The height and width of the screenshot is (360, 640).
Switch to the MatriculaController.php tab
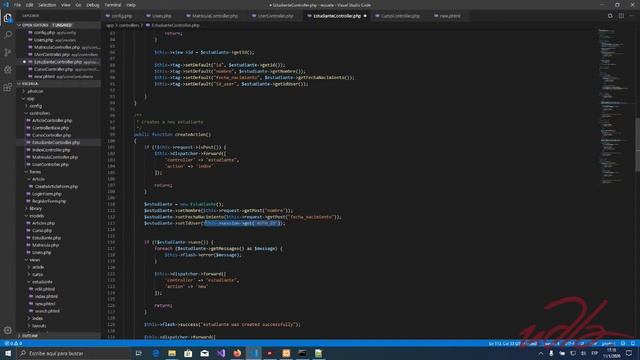tap(215, 16)
